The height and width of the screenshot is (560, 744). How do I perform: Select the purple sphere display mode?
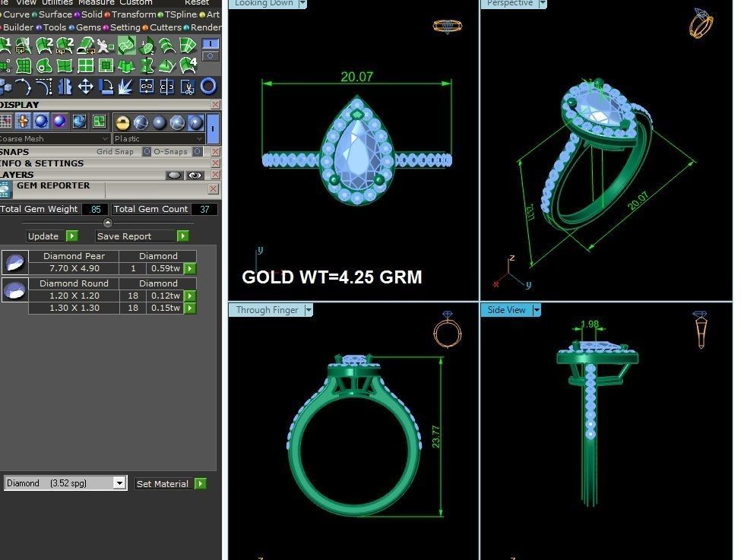click(60, 122)
